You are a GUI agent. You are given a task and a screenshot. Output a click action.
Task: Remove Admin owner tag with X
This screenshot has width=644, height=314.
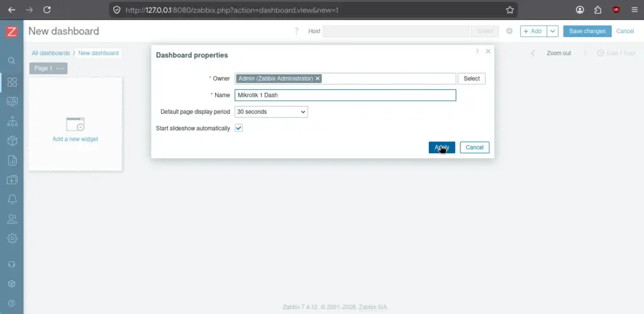(x=318, y=78)
